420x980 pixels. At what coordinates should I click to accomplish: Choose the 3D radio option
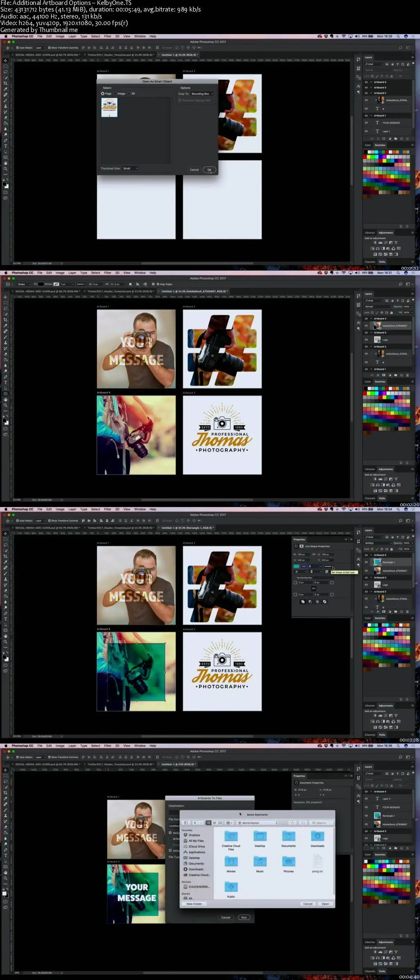click(129, 94)
